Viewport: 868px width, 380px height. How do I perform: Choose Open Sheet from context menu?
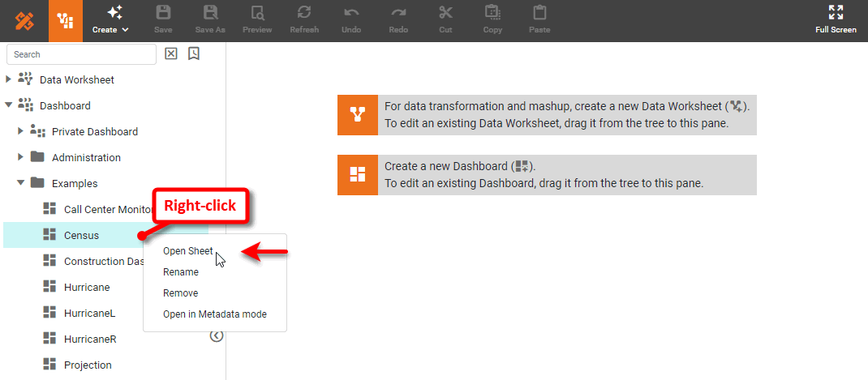coord(187,251)
